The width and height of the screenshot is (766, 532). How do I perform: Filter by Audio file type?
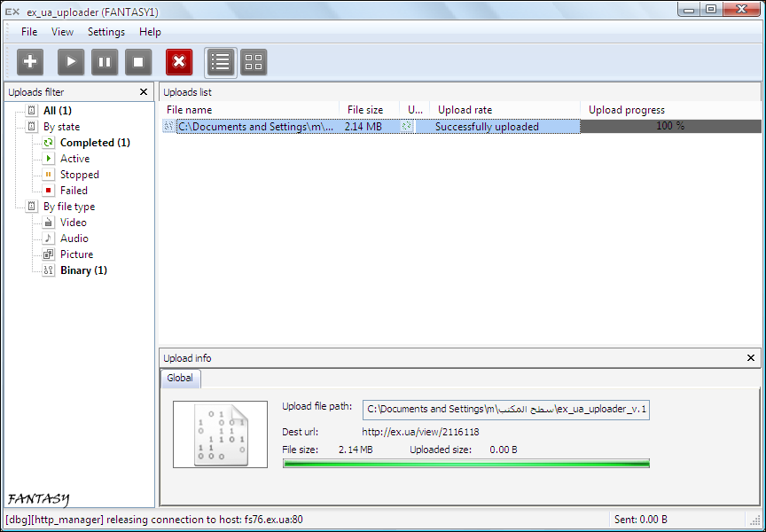(x=74, y=239)
